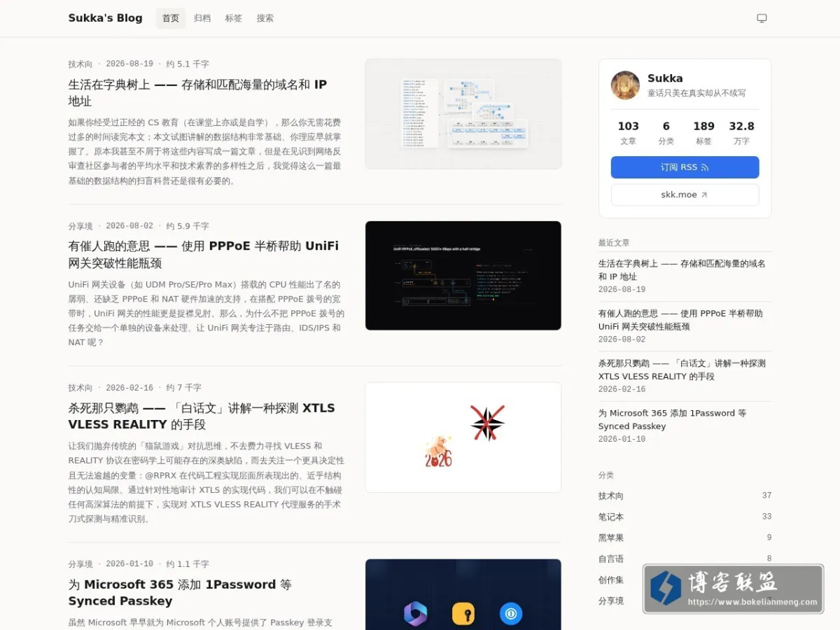Open recent article 有催人跑的意思 in sidebar
Screen dimensions: 840x630
(x=680, y=320)
